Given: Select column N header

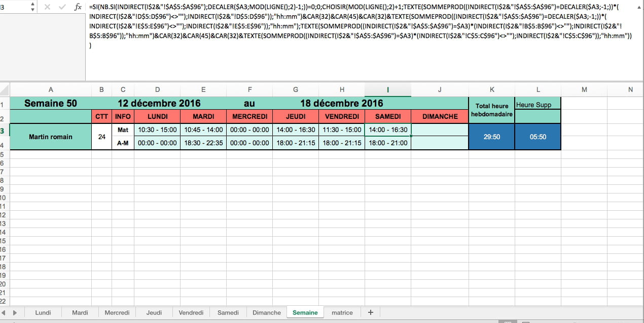Looking at the screenshot, I should pos(630,90).
